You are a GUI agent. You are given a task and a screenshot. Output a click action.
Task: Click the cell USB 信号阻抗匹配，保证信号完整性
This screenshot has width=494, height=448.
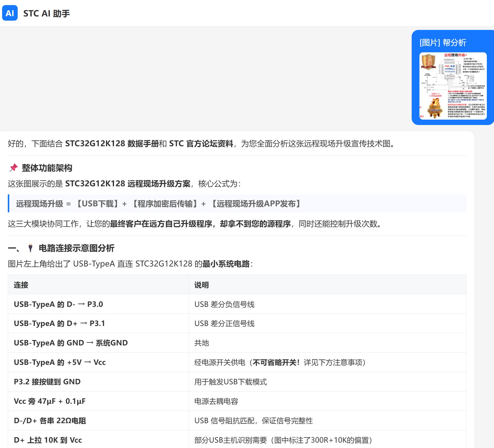pos(328,420)
